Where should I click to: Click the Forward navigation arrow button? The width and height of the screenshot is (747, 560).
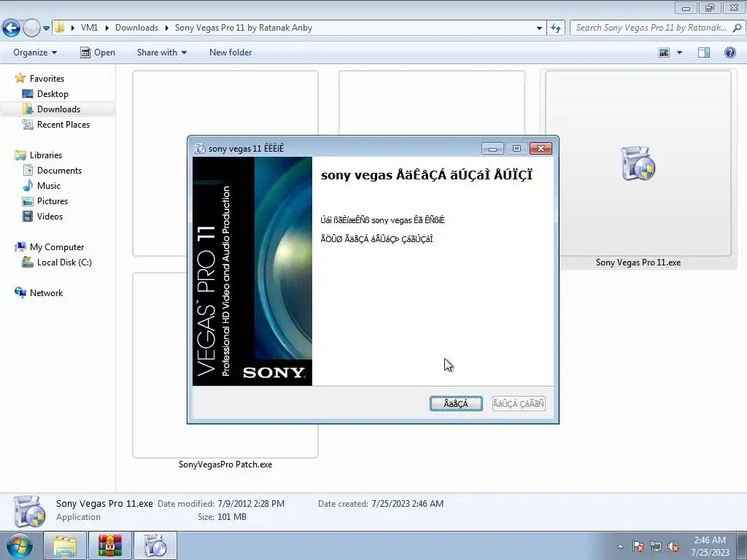click(x=31, y=28)
